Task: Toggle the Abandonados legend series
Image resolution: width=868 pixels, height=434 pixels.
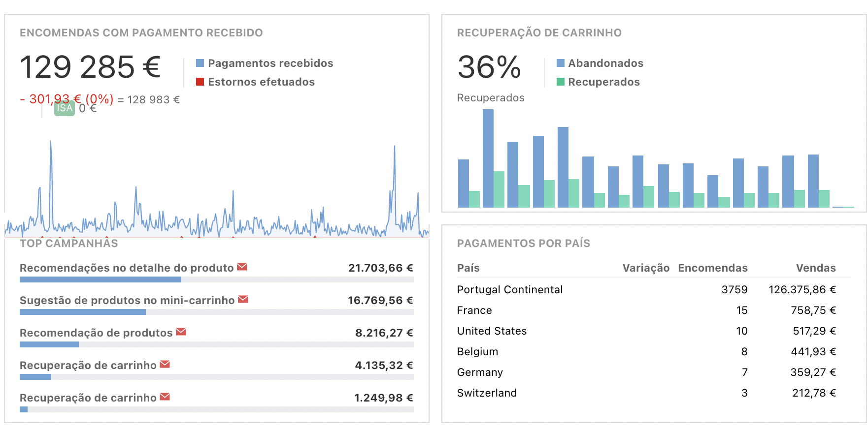Action: tap(605, 63)
